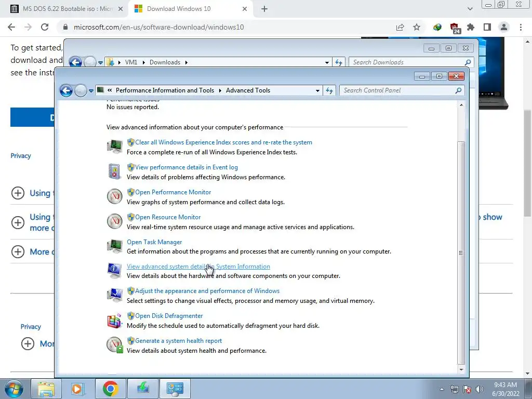Image resolution: width=532 pixels, height=399 pixels.
Task: Click the Resource Monitor gauge icon
Action: coord(115,221)
